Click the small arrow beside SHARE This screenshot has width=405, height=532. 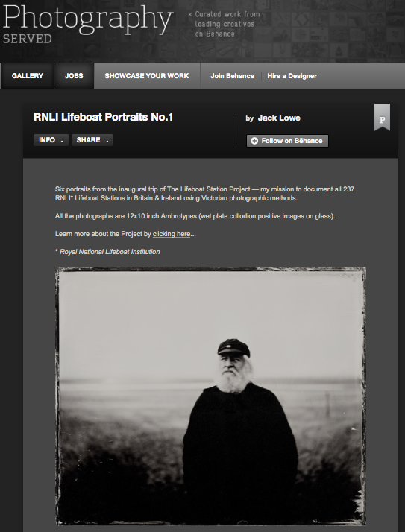[107, 141]
